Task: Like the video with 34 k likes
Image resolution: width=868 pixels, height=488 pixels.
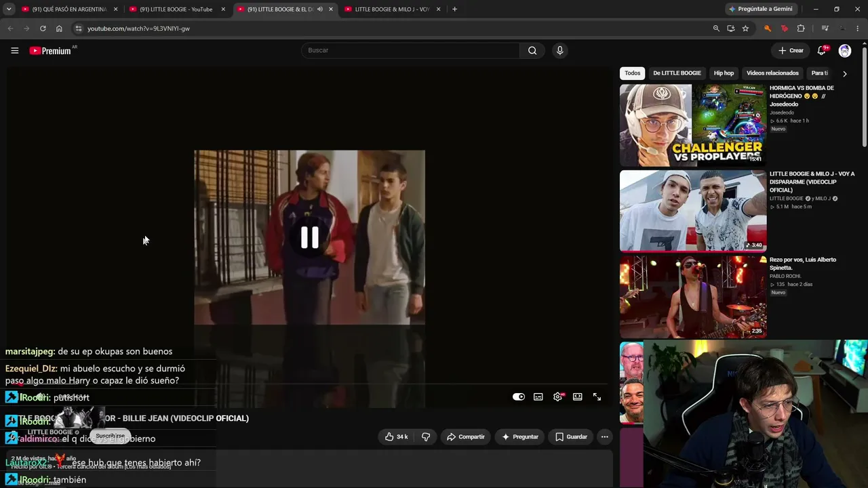Action: point(396,437)
